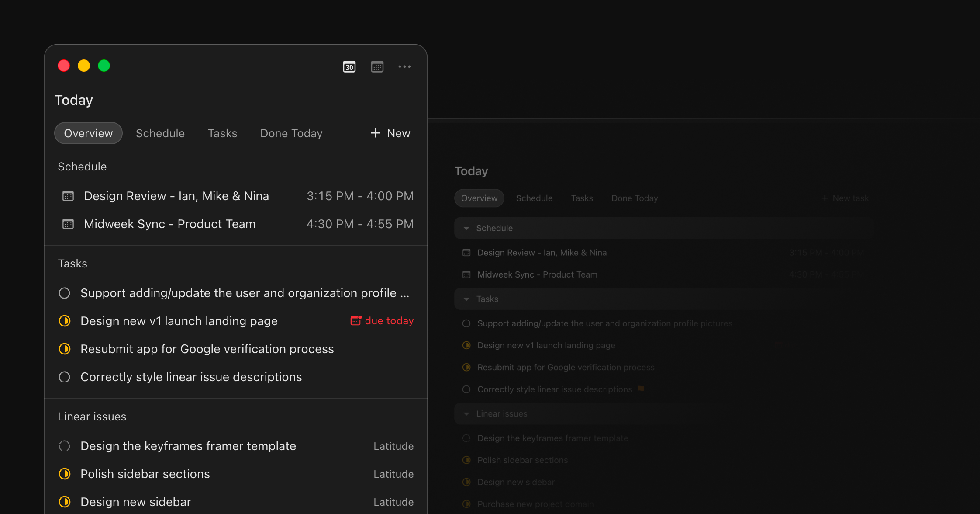980x514 pixels.
Task: Open Design Review - Ian, Mike & Nina event
Action: click(x=176, y=196)
